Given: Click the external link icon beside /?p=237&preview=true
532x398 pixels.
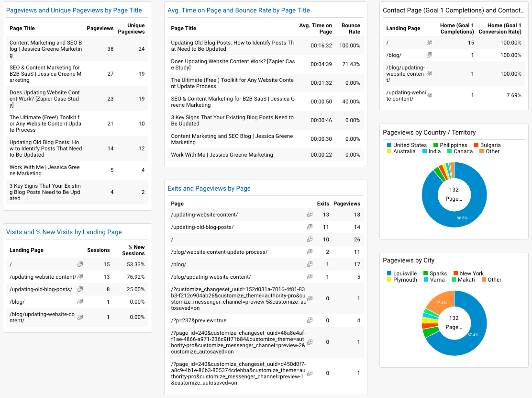Looking at the screenshot, I should pyautogui.click(x=310, y=320).
